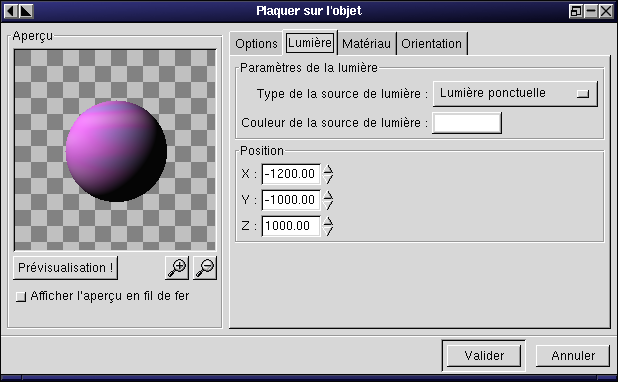Decrease the X position value
Screen dimensions: 618x382
328,179
